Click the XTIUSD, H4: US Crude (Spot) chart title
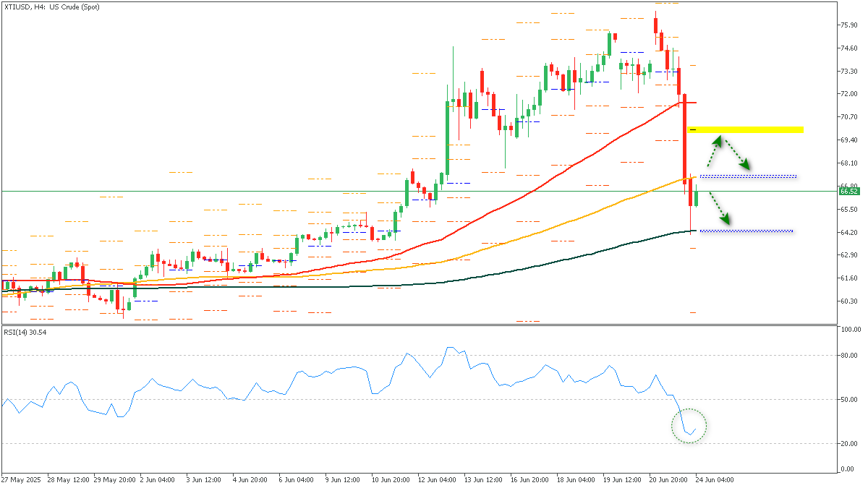The width and height of the screenshot is (868, 488). coord(52,7)
